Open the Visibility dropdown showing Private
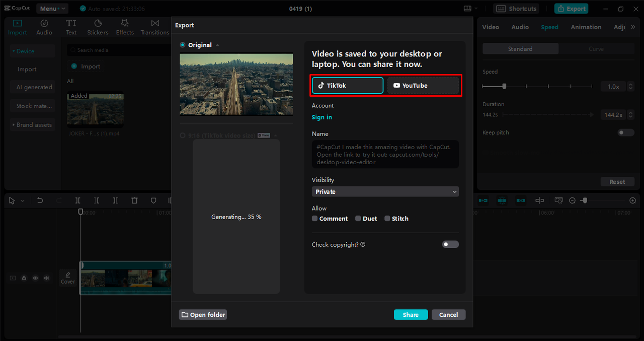Screen dimensions: 644x341 [385, 191]
